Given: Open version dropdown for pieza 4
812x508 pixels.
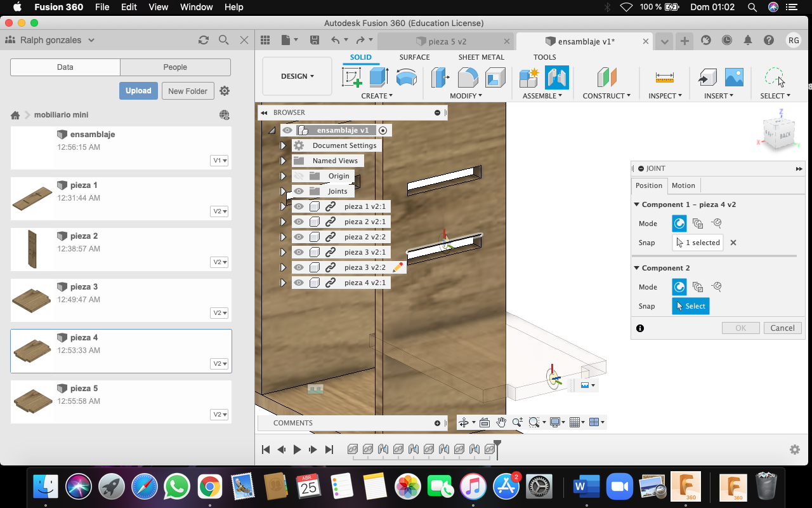Looking at the screenshot, I should (x=219, y=364).
